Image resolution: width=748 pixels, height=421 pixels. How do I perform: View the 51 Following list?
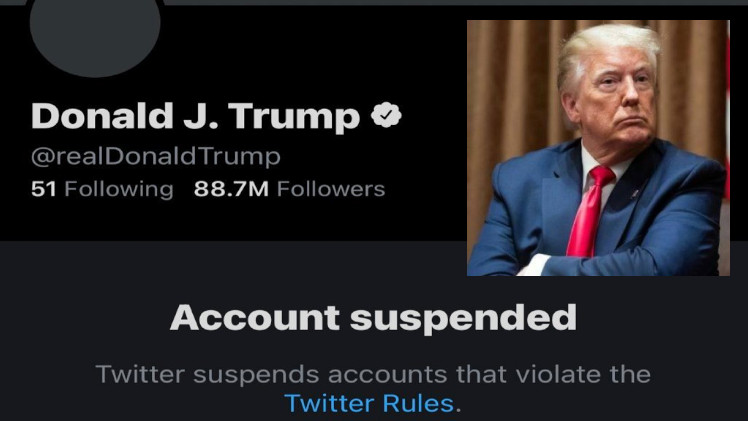102,188
